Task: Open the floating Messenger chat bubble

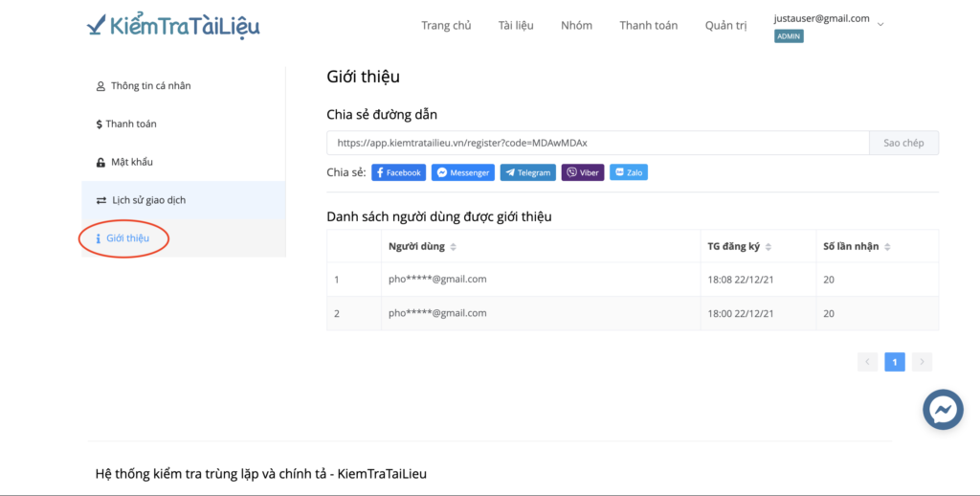Action: 943,410
